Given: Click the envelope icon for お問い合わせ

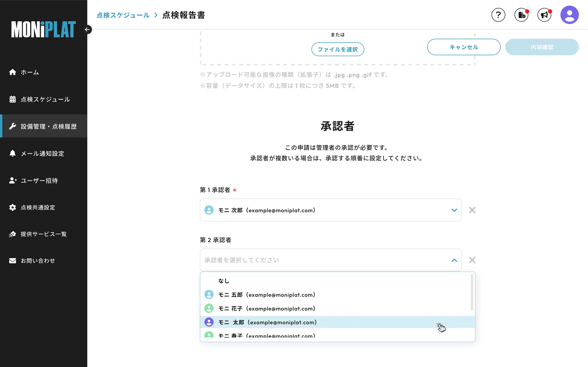Looking at the screenshot, I should [x=13, y=261].
